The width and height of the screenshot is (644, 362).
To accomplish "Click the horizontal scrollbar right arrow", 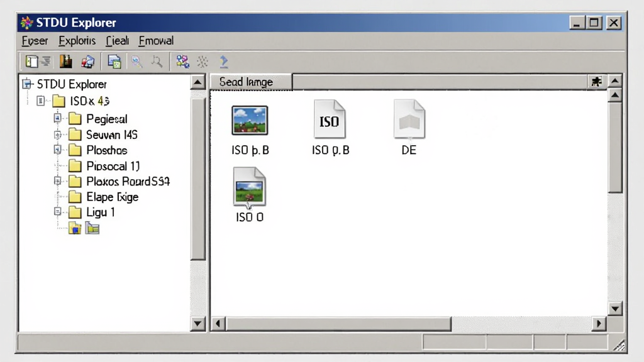I will pyautogui.click(x=599, y=324).
